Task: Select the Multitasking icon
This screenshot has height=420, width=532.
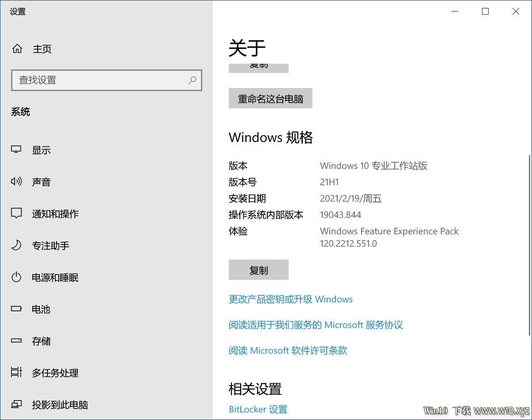Action: (x=16, y=373)
